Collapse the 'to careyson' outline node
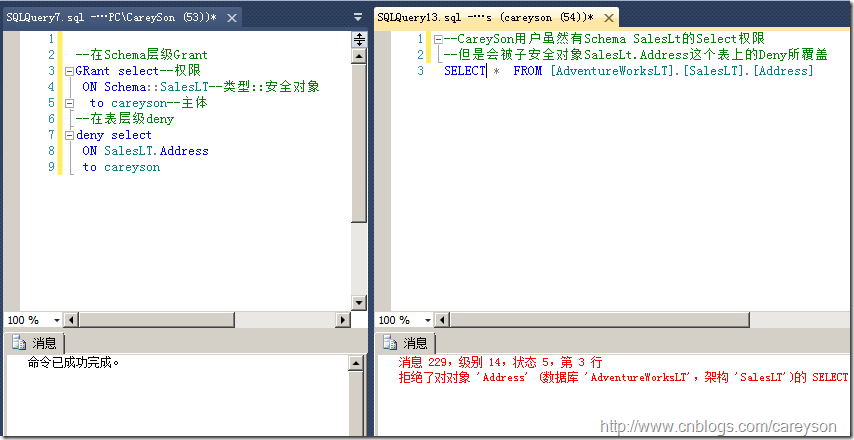This screenshot has width=854, height=440. point(69,103)
